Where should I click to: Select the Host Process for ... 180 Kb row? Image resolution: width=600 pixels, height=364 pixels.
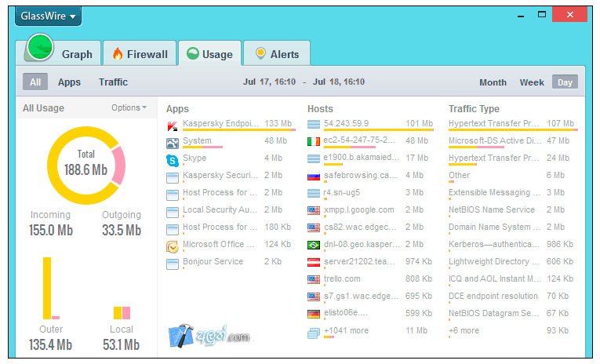(231, 228)
